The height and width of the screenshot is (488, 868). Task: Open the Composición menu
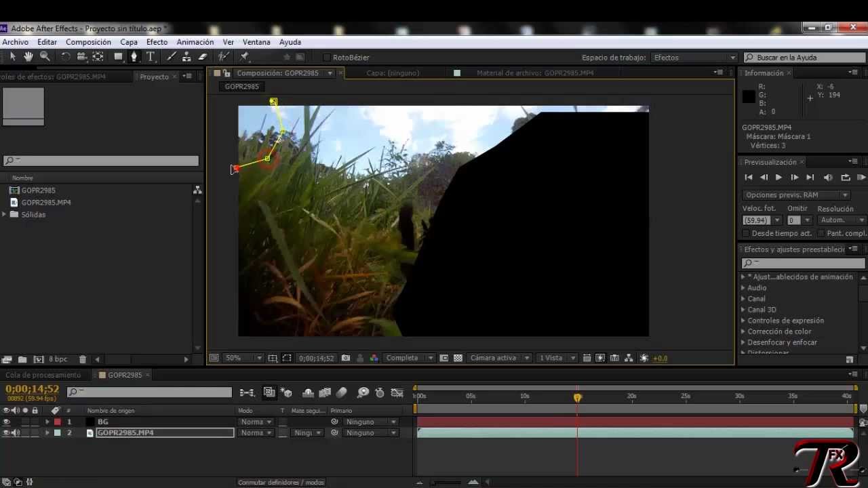pyautogui.click(x=88, y=42)
